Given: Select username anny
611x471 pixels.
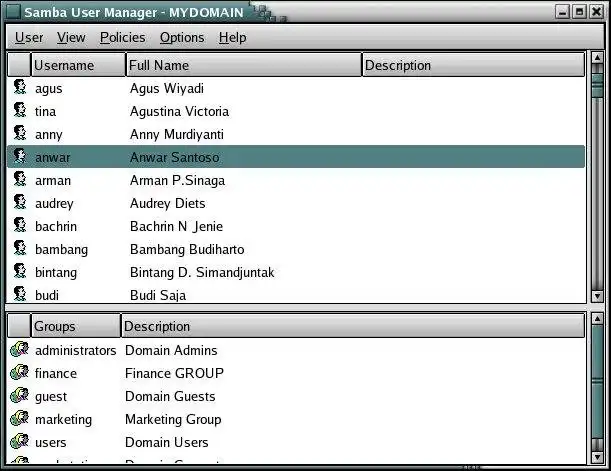Looking at the screenshot, I should coord(49,135).
